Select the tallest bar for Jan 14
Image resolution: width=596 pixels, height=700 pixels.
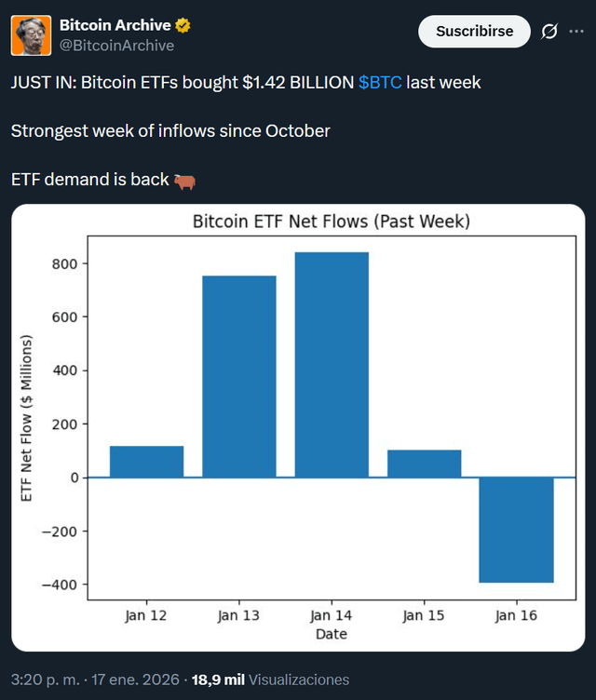tap(332, 365)
